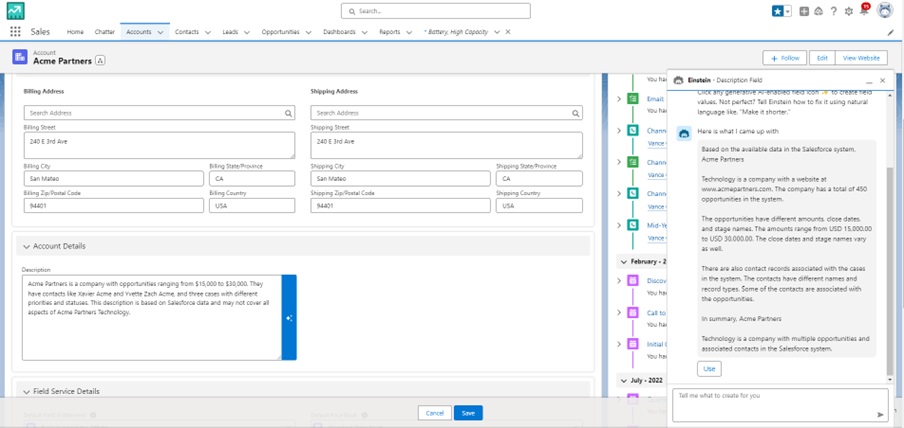Use the Einstein generated description
Image resolution: width=904 pixels, height=428 pixels.
(709, 369)
